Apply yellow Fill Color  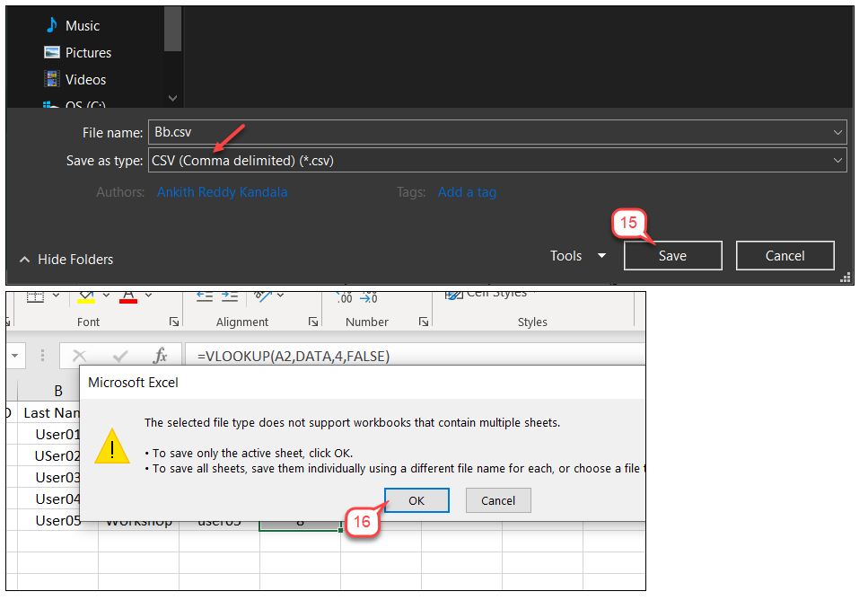pyautogui.click(x=86, y=297)
